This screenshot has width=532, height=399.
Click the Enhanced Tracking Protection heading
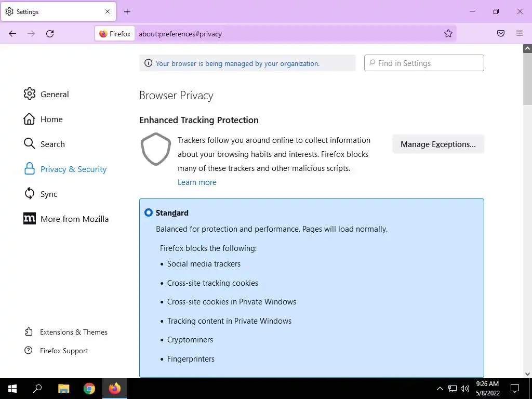pyautogui.click(x=199, y=120)
